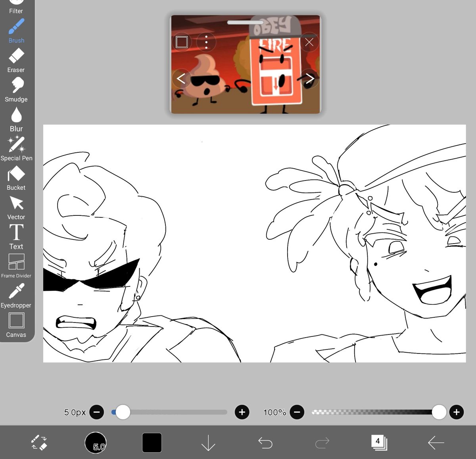Select the Eraser tool
Image resolution: width=476 pixels, height=459 pixels.
[16, 60]
